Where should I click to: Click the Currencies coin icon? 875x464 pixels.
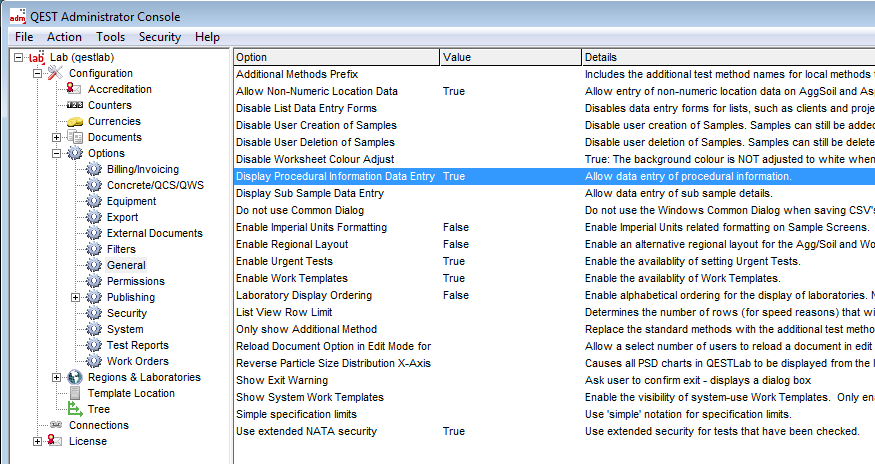click(x=75, y=122)
